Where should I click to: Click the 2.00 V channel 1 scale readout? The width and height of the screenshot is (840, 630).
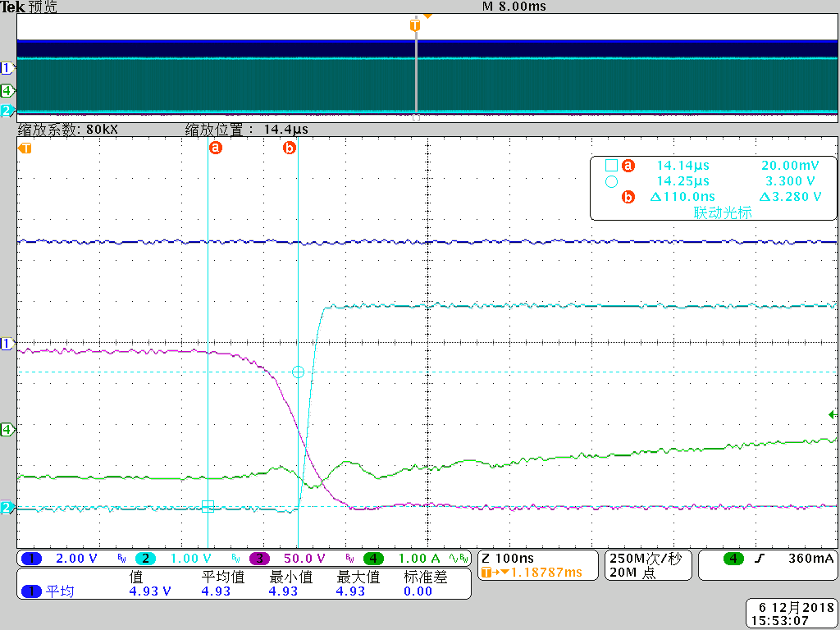[x=76, y=559]
